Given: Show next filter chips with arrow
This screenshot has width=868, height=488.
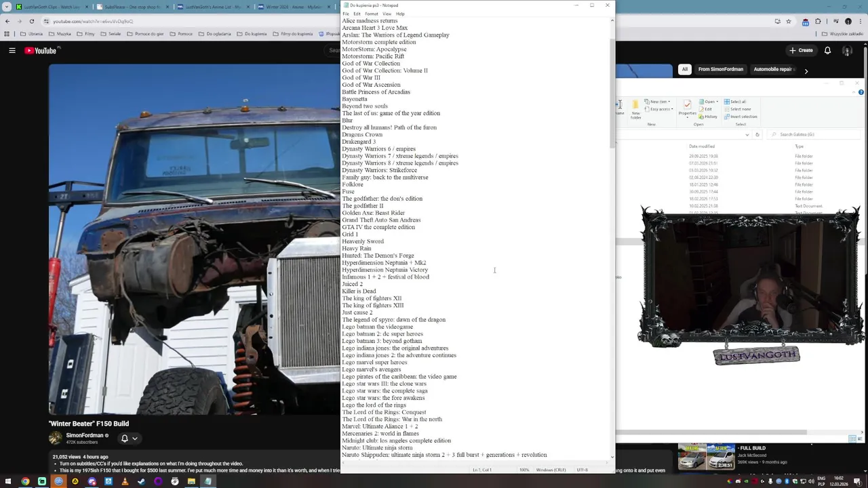Looking at the screenshot, I should (x=806, y=70).
